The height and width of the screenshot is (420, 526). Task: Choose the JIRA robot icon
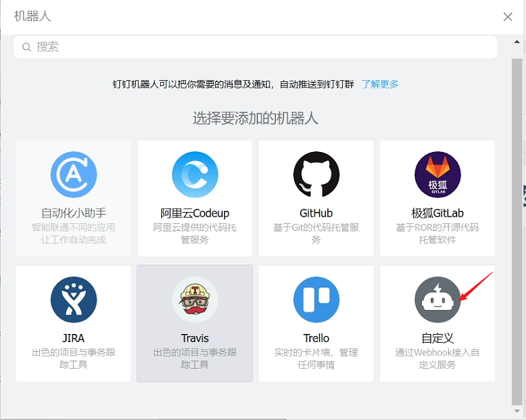pos(74,299)
